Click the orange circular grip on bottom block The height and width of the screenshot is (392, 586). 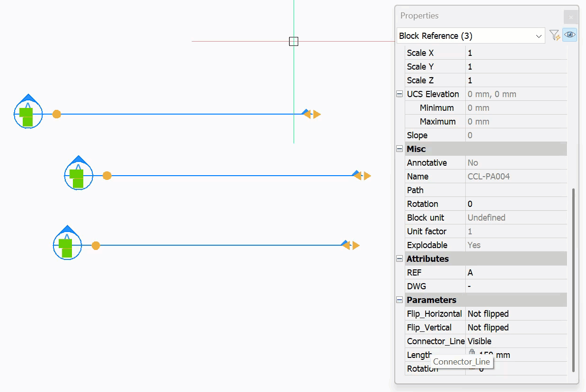point(96,245)
